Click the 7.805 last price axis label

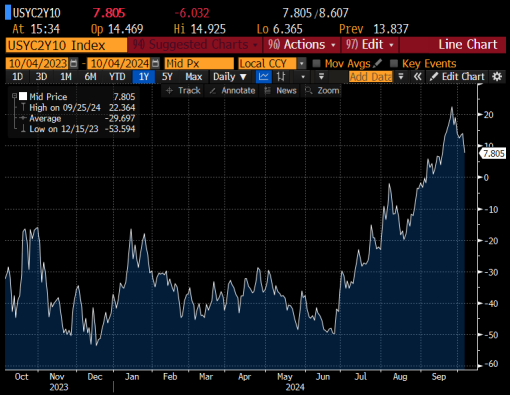coord(493,154)
